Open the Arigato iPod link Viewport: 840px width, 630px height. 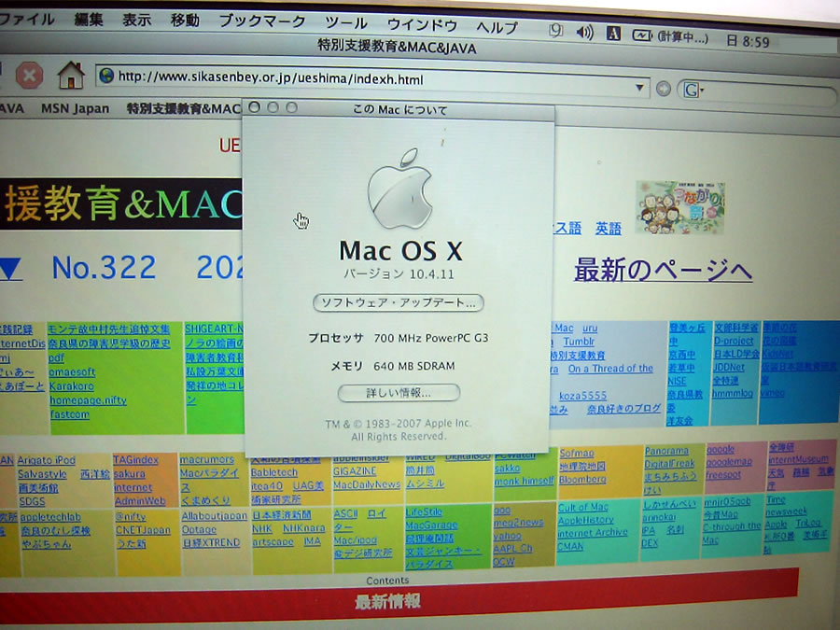[x=46, y=460]
